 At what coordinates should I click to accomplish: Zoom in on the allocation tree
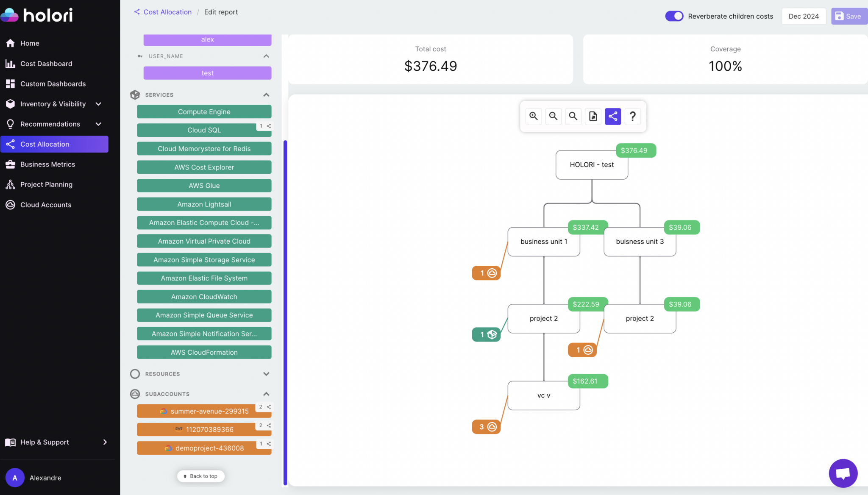pos(533,116)
